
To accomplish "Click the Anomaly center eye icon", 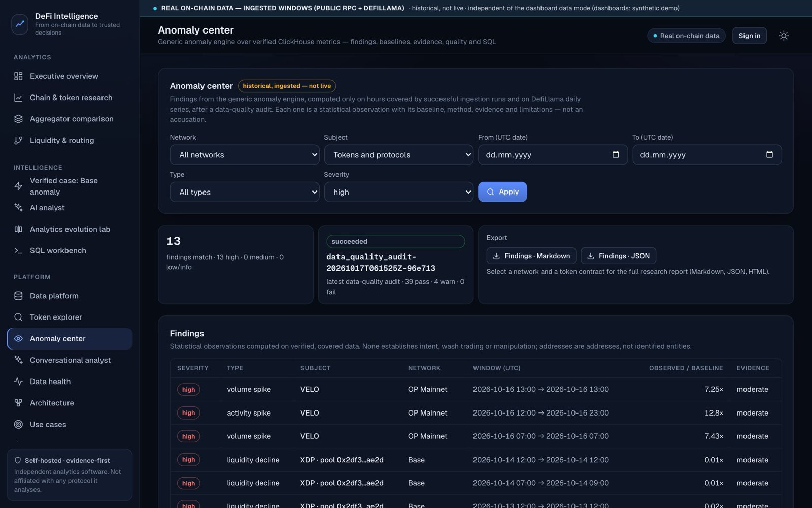I will coord(18,339).
